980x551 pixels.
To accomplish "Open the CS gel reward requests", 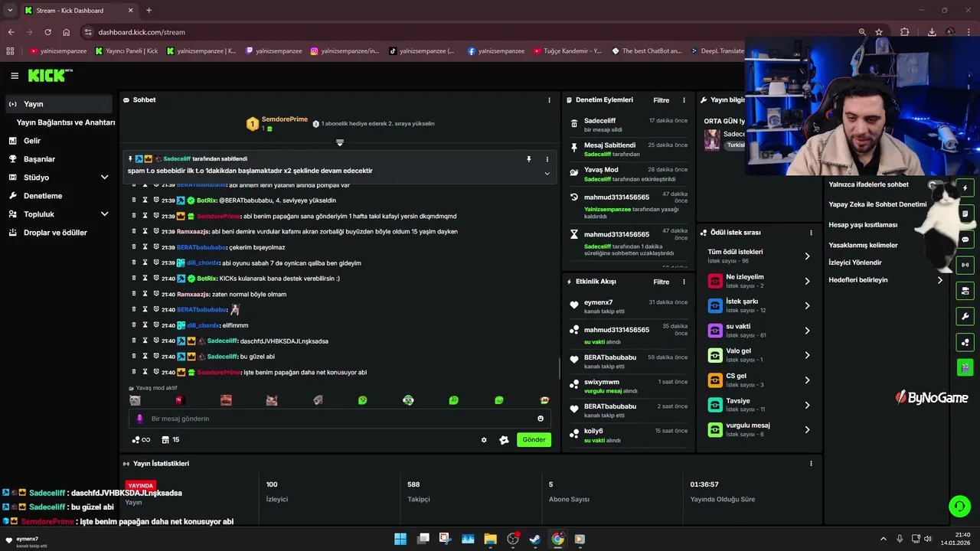I will (x=759, y=380).
